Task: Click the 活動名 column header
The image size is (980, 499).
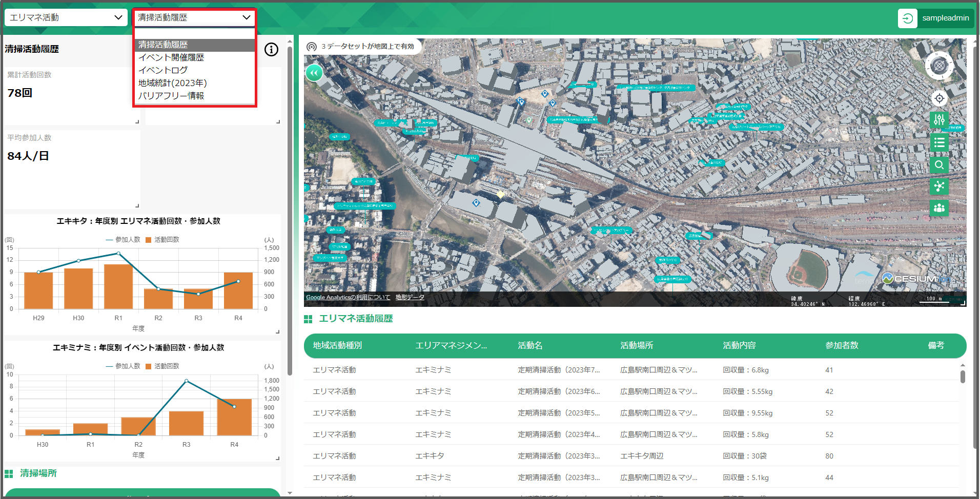Action: coord(530,345)
